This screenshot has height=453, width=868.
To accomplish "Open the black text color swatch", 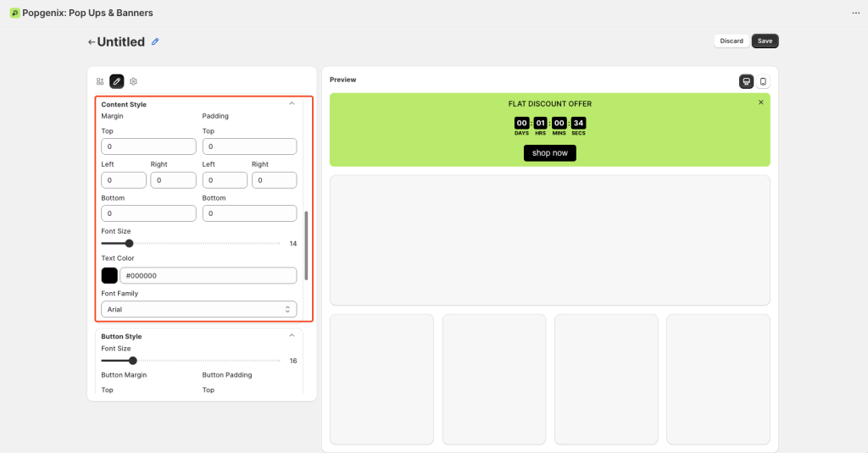I will click(109, 275).
